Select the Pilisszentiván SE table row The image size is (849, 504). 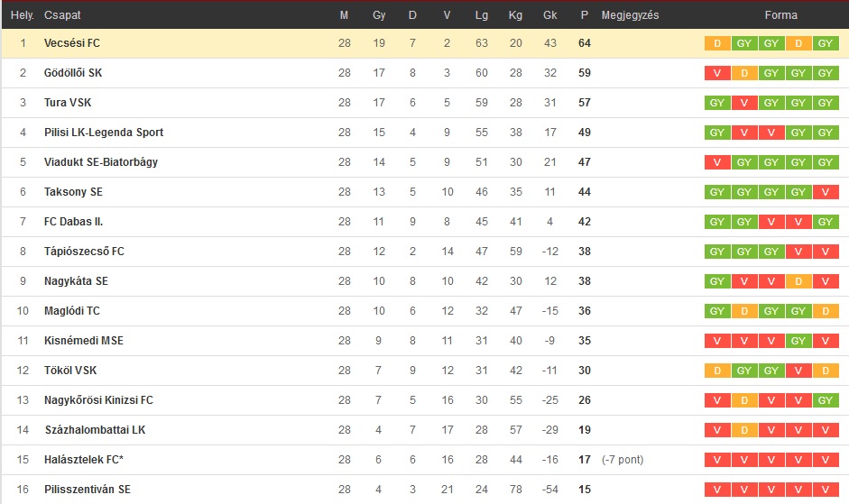pos(424,490)
